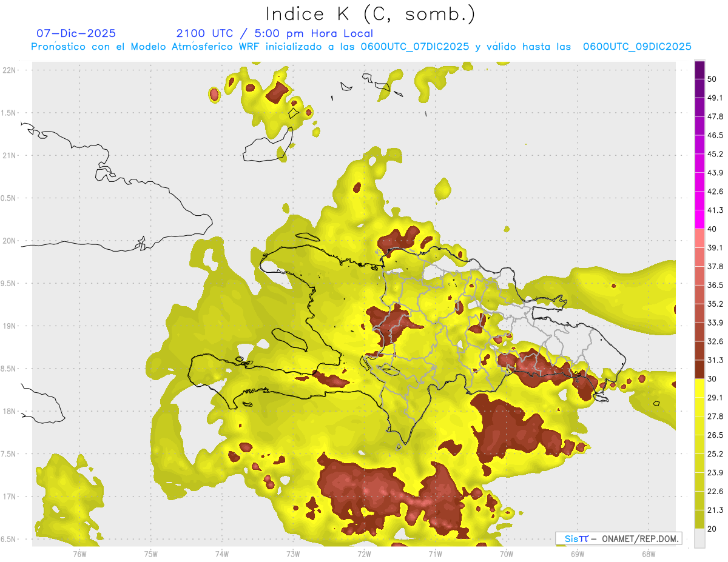Click the colorbar value "49.1"
This screenshot has width=728, height=562.
(715, 98)
